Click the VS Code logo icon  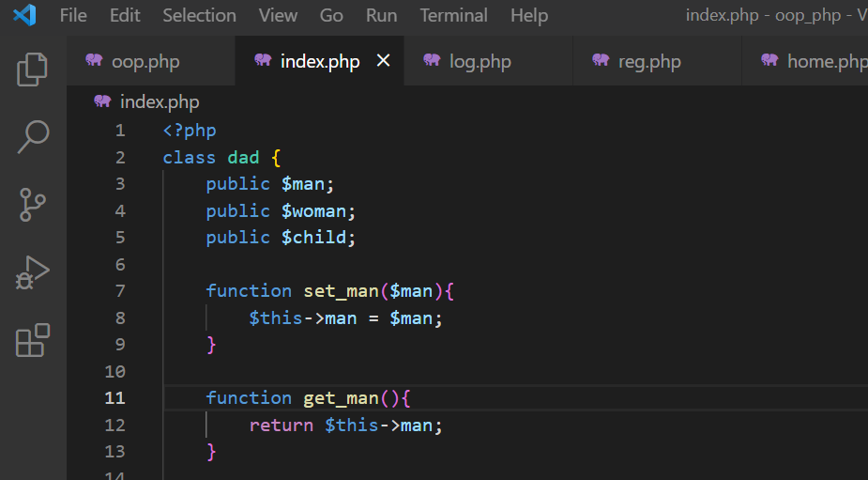click(x=25, y=15)
